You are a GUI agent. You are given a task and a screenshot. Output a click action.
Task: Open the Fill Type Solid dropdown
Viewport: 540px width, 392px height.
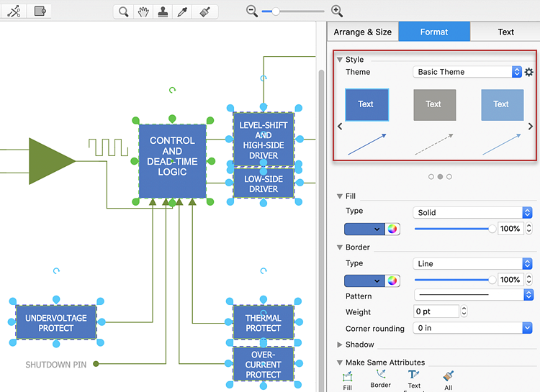(472, 212)
